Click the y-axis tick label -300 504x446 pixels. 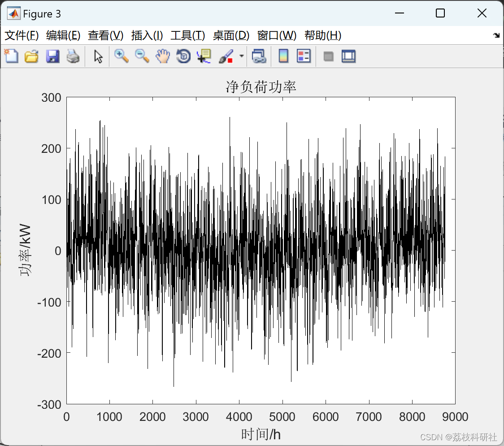49,405
